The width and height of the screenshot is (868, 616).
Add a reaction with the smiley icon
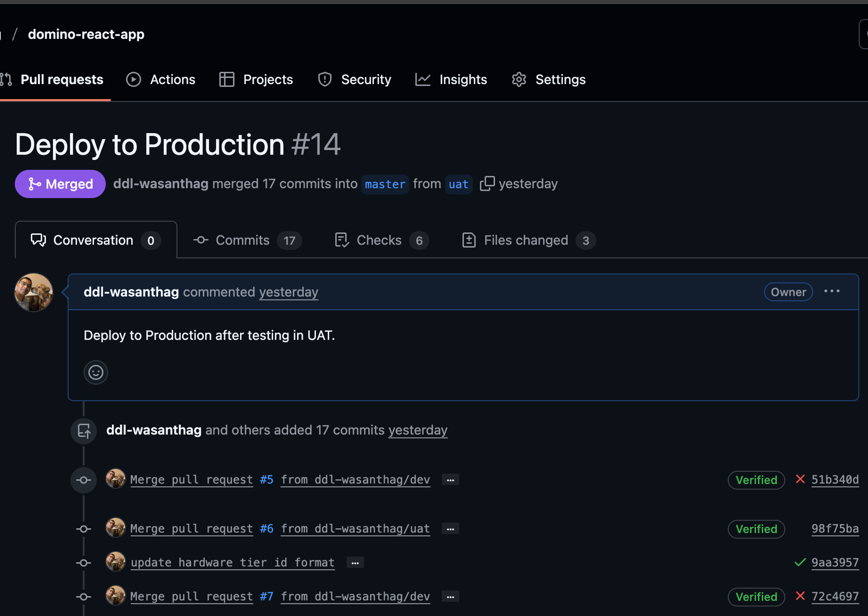[96, 372]
